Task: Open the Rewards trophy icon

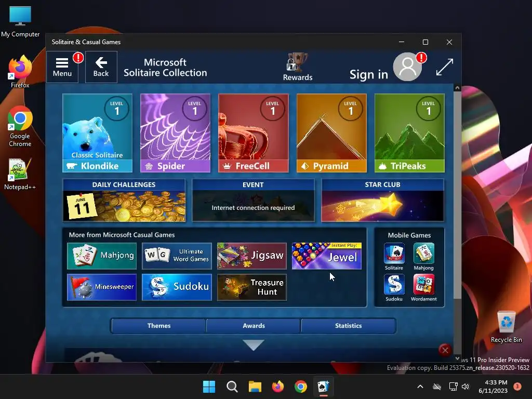Action: [298, 67]
